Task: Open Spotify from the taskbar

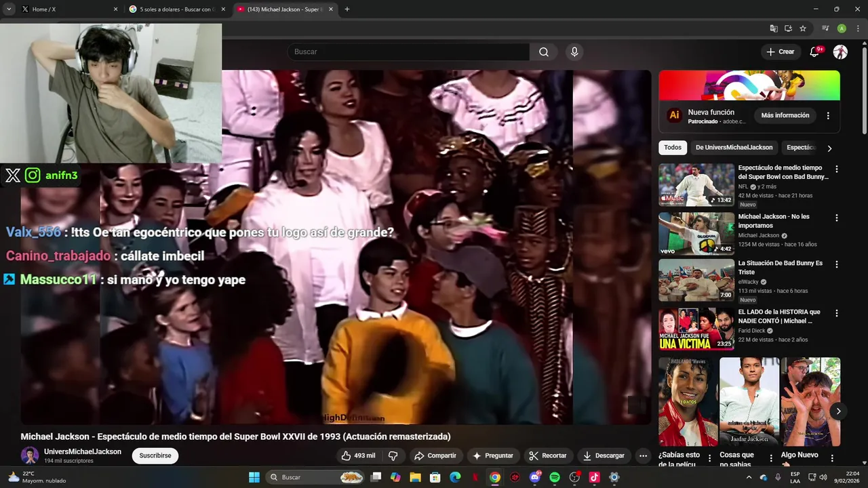Action: pos(555,477)
